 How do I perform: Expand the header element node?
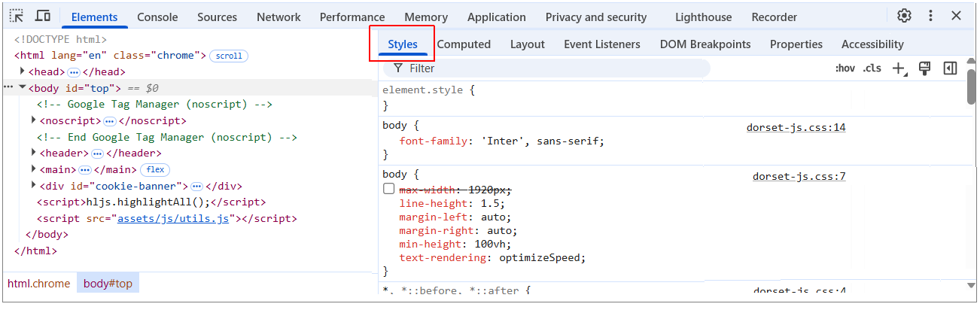(x=34, y=153)
